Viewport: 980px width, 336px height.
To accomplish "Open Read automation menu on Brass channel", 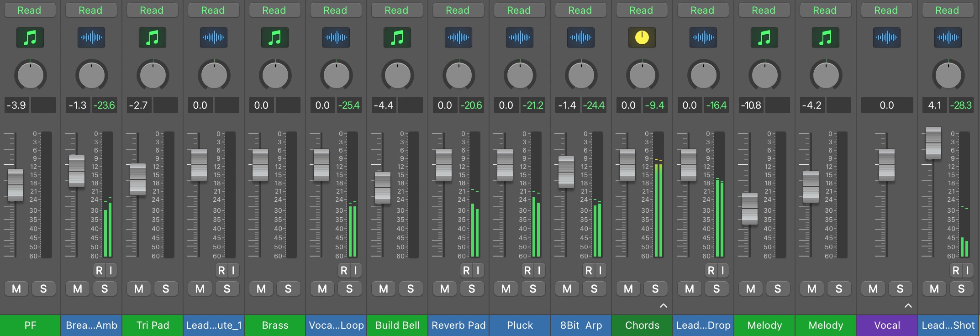I will (x=275, y=10).
